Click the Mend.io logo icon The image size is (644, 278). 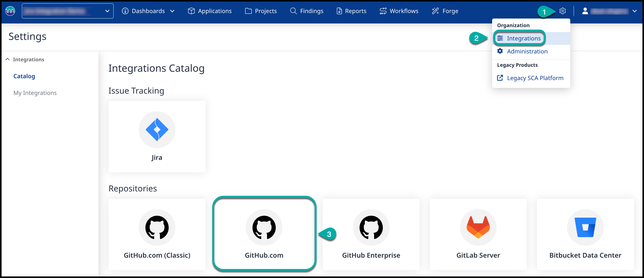pos(10,11)
